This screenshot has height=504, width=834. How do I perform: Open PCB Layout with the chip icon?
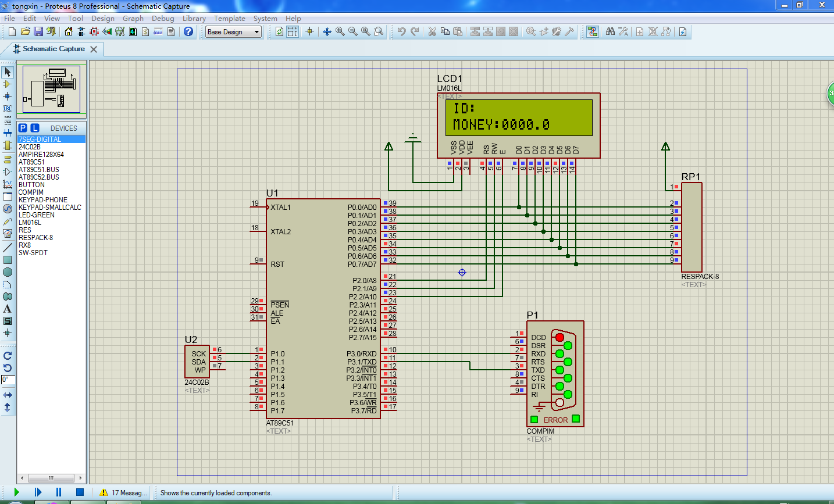[94, 31]
